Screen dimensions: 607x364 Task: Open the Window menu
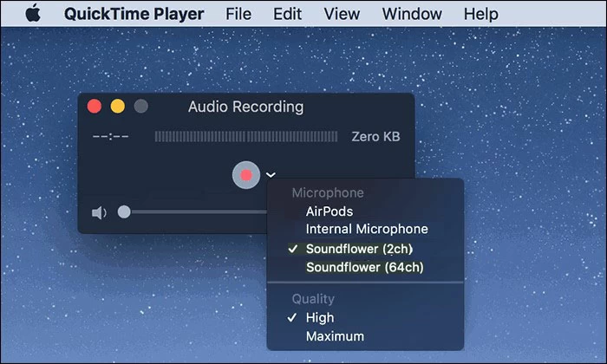(x=411, y=14)
